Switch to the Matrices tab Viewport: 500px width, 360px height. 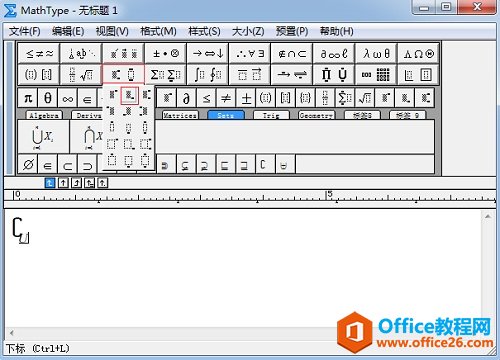pyautogui.click(x=180, y=115)
